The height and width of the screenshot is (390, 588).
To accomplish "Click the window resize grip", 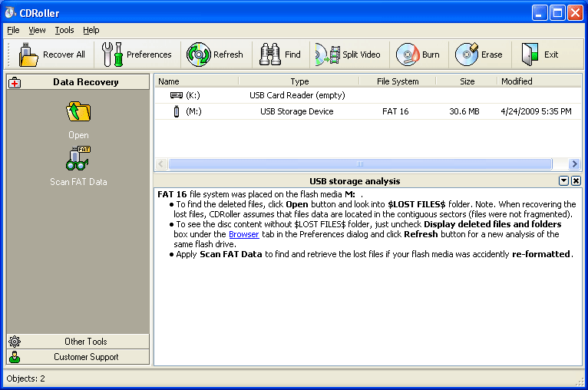I will pyautogui.click(x=580, y=381).
